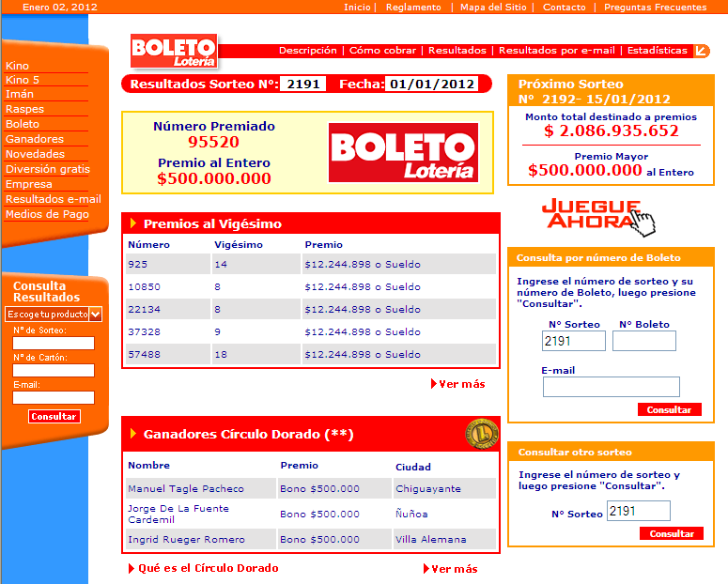
Task: Select Resultados por e-mail tab
Action: pos(557,50)
